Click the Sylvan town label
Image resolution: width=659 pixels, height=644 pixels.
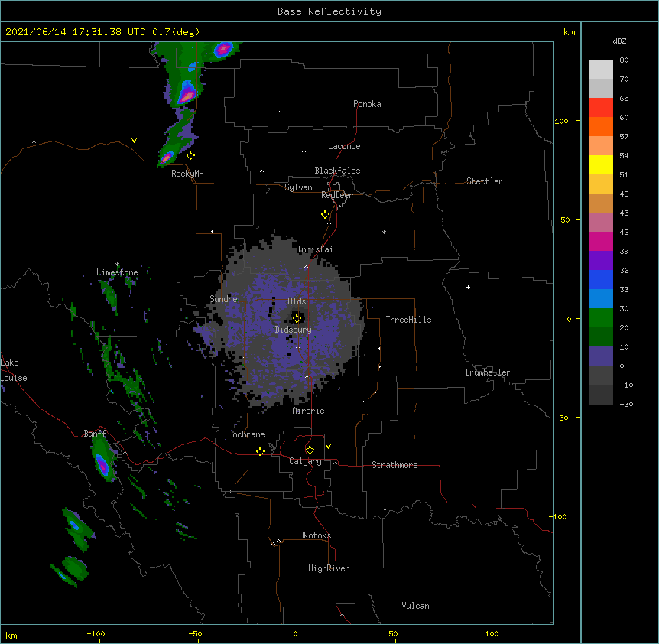click(x=298, y=187)
